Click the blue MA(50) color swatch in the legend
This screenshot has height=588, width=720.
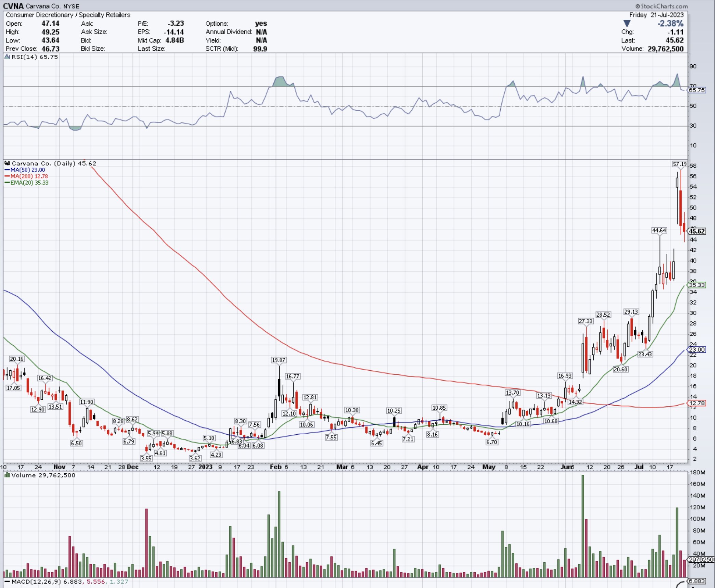pyautogui.click(x=8, y=170)
